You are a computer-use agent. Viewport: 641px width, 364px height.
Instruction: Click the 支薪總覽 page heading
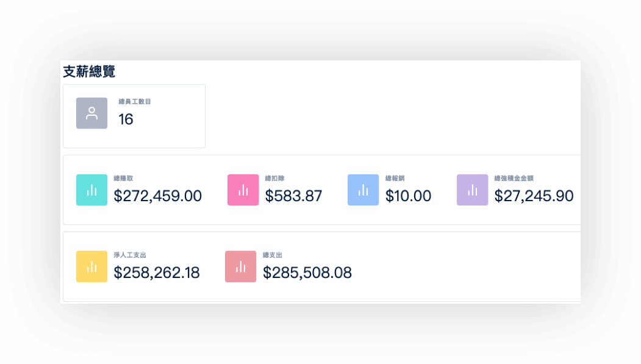pyautogui.click(x=89, y=71)
